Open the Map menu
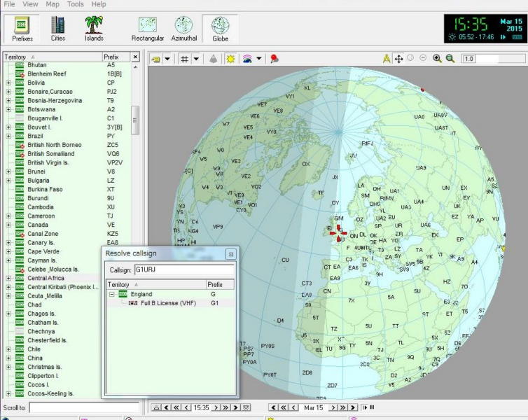The image size is (528, 420). click(x=53, y=4)
